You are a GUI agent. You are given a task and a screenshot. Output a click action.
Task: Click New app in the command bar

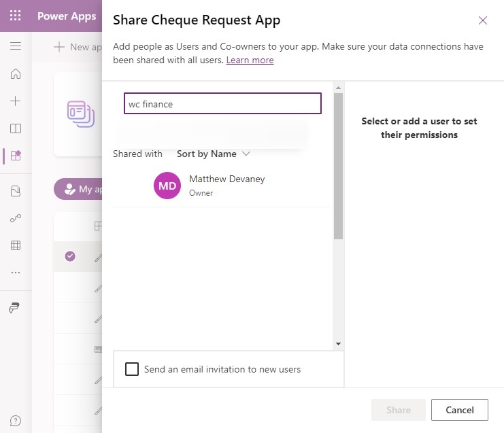click(78, 47)
